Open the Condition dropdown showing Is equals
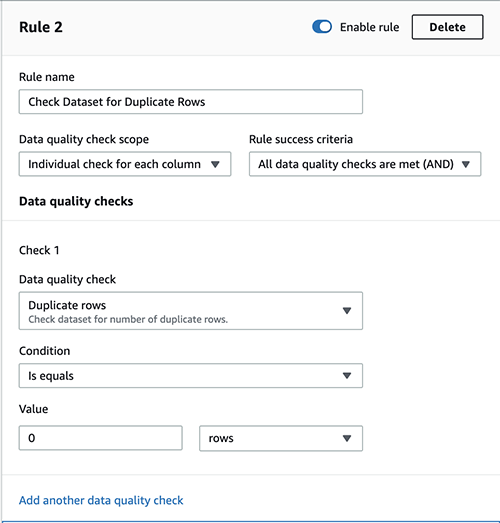This screenshot has height=523, width=500. [191, 376]
